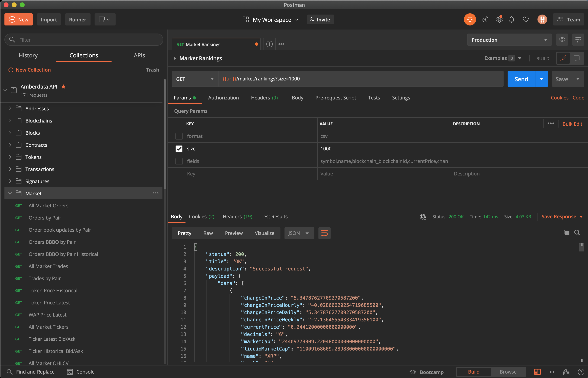The width and height of the screenshot is (588, 378).
Task: Open My Workspace switcher dropdown
Action: point(271,20)
